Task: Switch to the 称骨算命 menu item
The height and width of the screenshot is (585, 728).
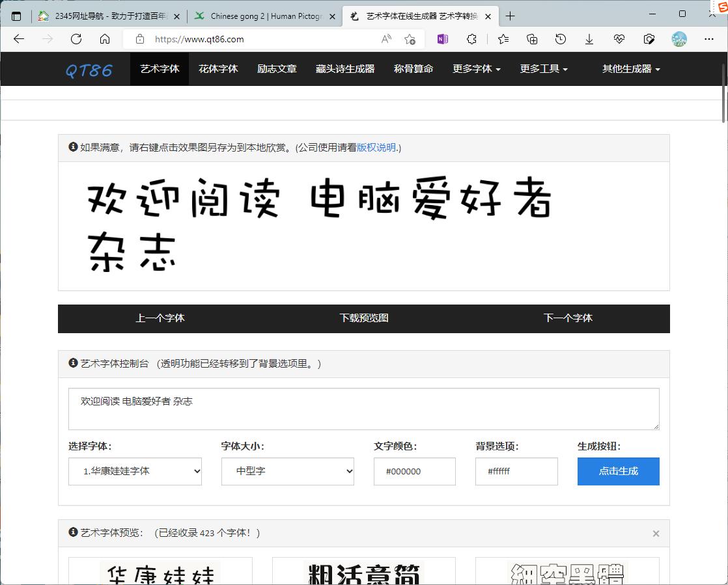Action: [413, 69]
